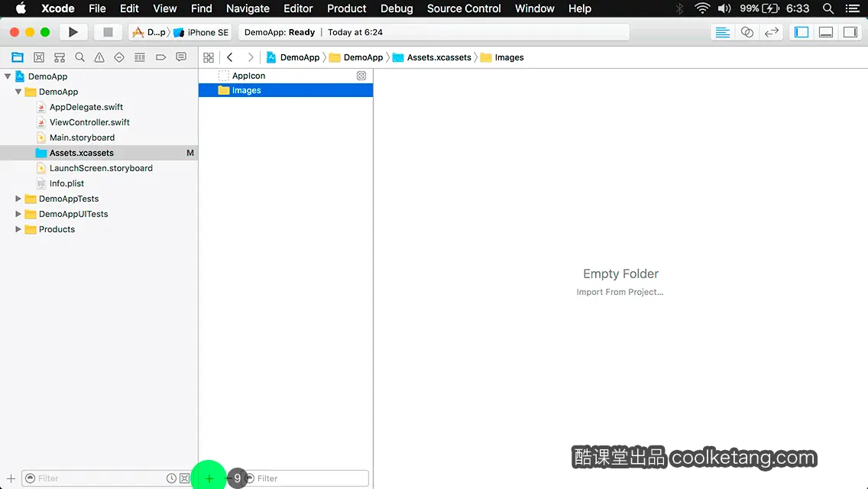Open the File menu
The image size is (868, 489).
coord(97,8)
